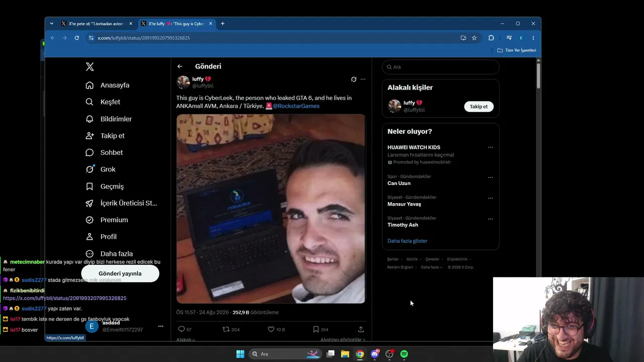Image resolution: width=644 pixels, height=362 pixels.
Task: Open Anasayfa from the sidebar
Action: 108,85
